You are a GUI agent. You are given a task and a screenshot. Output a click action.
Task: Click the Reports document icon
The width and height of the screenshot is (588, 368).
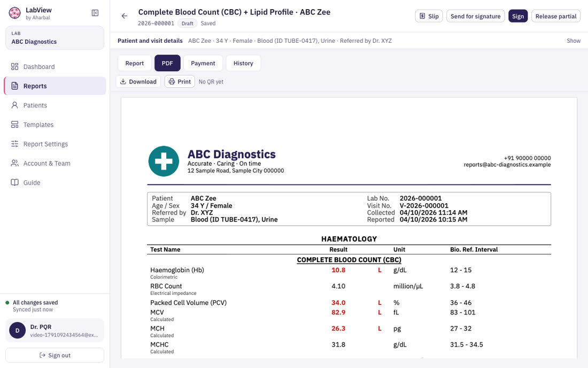(14, 86)
